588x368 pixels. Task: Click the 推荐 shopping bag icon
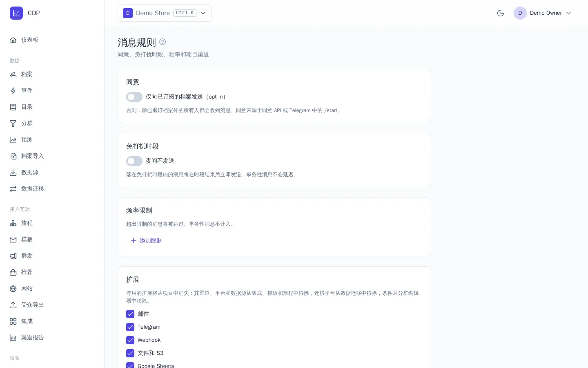click(13, 272)
